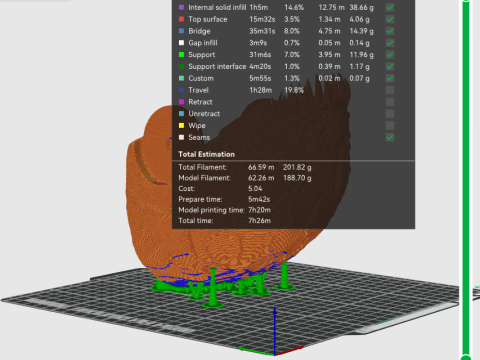Select the 'Top surface' label
Screen dimensions: 480x360
click(x=208, y=19)
